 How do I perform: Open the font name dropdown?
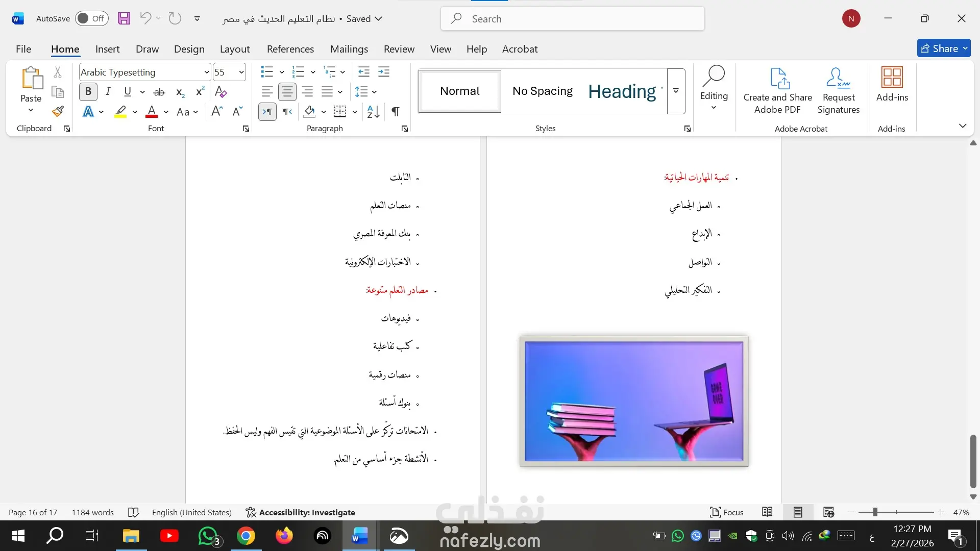[x=206, y=72]
